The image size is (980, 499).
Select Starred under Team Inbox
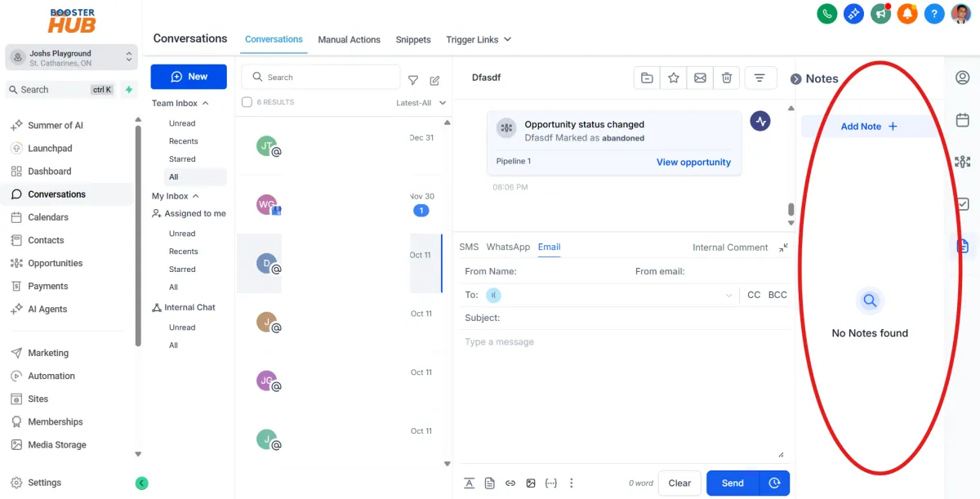182,159
